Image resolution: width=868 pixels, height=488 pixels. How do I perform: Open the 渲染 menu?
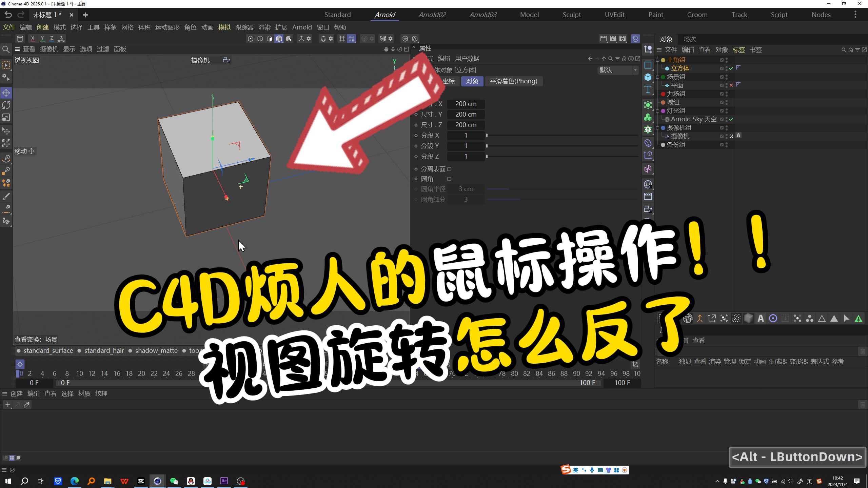click(264, 27)
